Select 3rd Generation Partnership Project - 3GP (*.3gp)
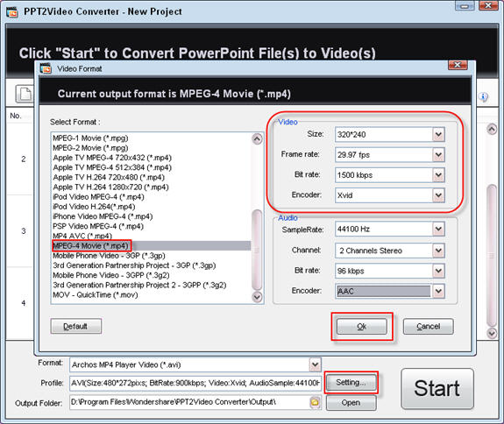The height and width of the screenshot is (424, 504). (134, 265)
